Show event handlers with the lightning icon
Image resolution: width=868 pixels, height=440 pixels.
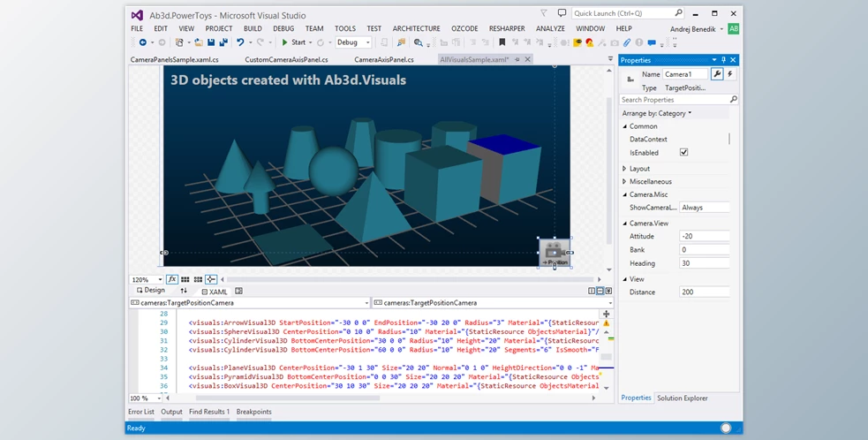coord(730,73)
